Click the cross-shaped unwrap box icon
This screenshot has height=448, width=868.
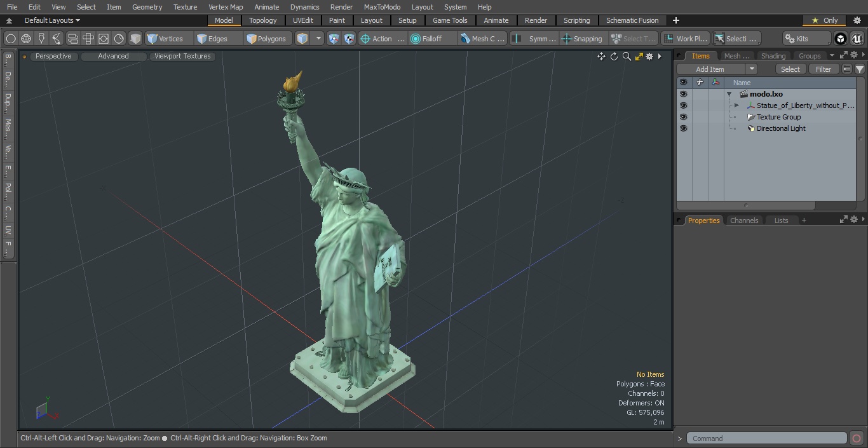[88, 39]
